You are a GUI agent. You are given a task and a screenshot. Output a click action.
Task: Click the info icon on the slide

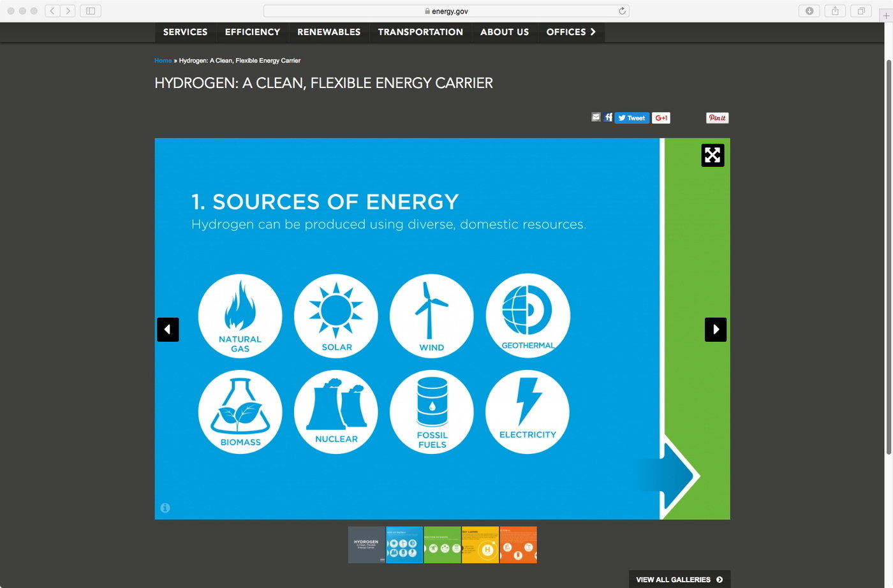tap(165, 508)
